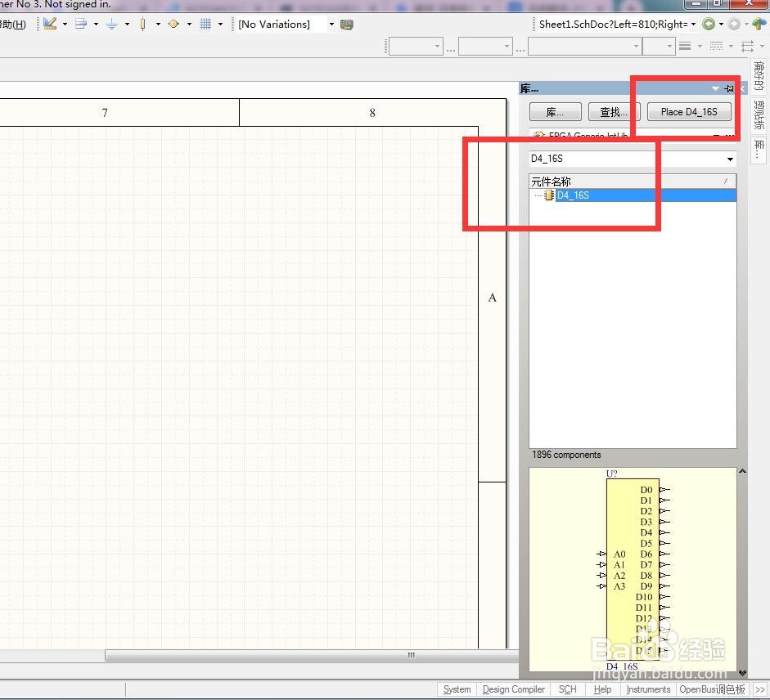770x700 pixels.
Task: Open the 偏好的 Favorites side tab
Action: pos(759,76)
